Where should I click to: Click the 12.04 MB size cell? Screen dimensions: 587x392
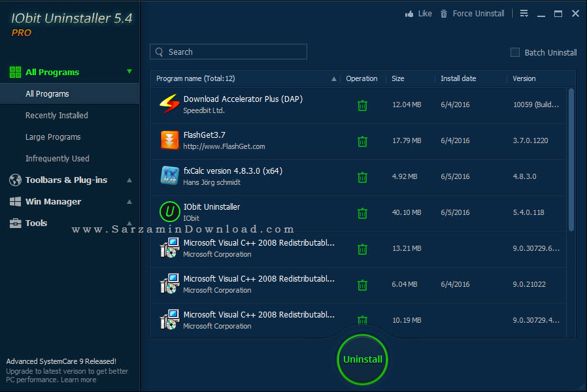407,105
